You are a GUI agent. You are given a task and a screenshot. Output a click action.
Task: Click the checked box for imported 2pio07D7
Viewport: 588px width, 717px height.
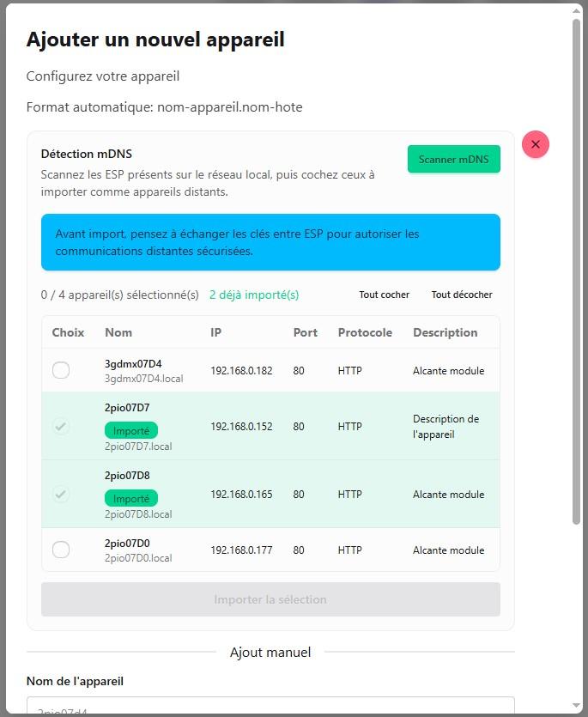tap(61, 426)
